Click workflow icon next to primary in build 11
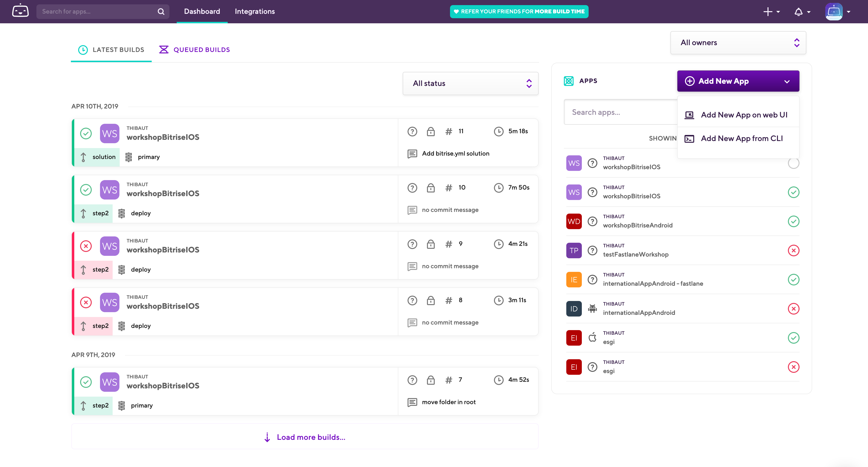Viewport: 868px width, 467px height. pyautogui.click(x=128, y=157)
